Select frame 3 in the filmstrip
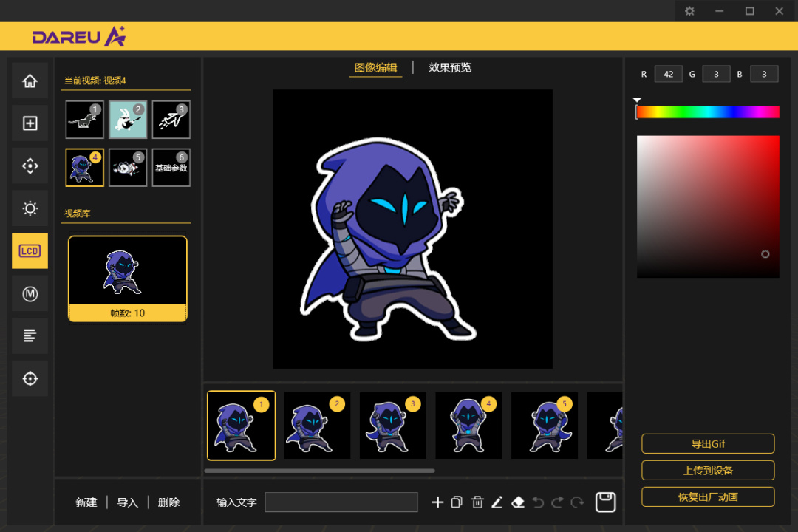798x532 pixels. coord(393,426)
